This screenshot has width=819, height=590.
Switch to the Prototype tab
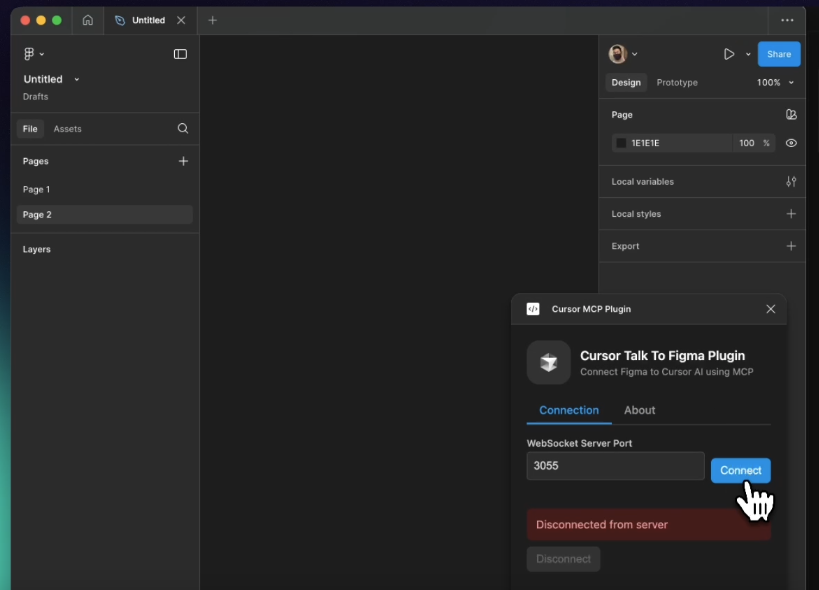(677, 82)
